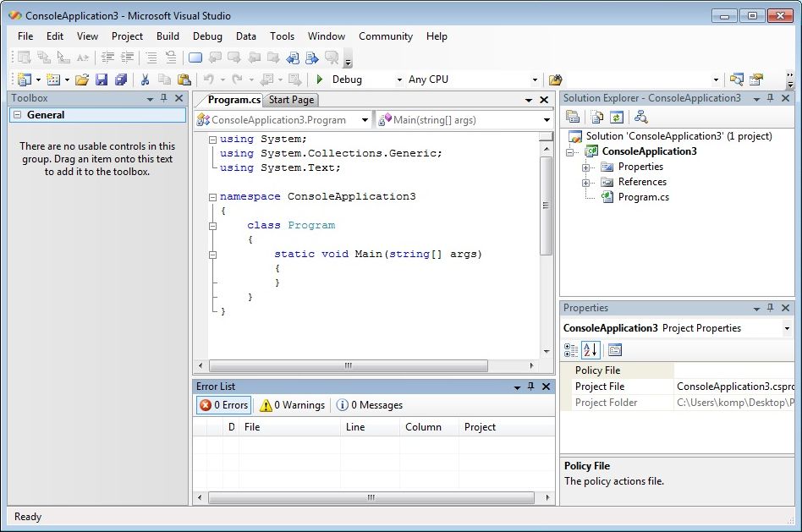Open the Debug menu

point(207,36)
